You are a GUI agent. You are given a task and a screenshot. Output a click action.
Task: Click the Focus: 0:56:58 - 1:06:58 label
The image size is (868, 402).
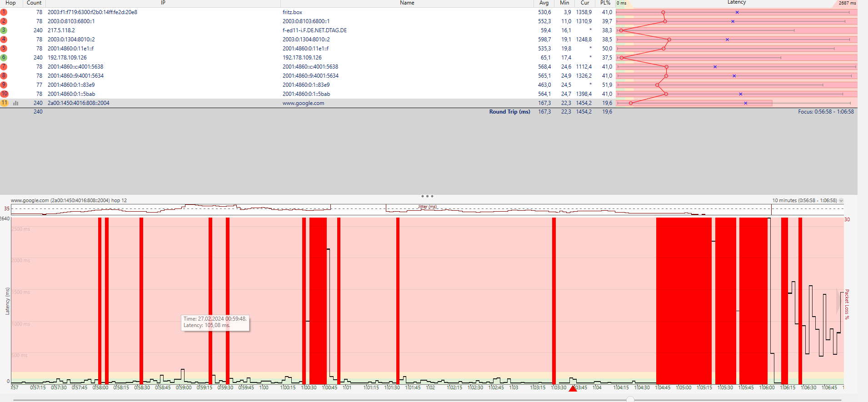coord(826,112)
